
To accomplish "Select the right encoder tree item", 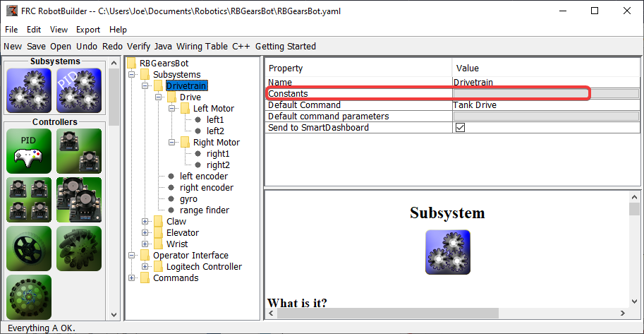I will point(207,188).
